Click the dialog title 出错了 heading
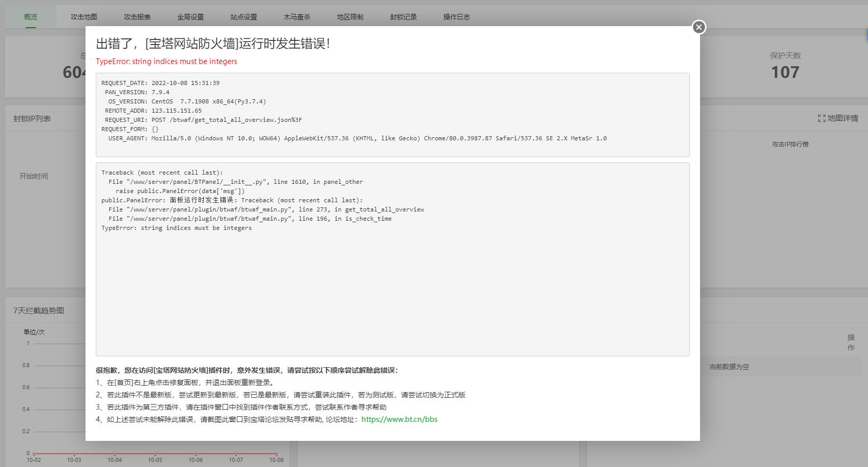The height and width of the screenshot is (467, 868). 213,44
